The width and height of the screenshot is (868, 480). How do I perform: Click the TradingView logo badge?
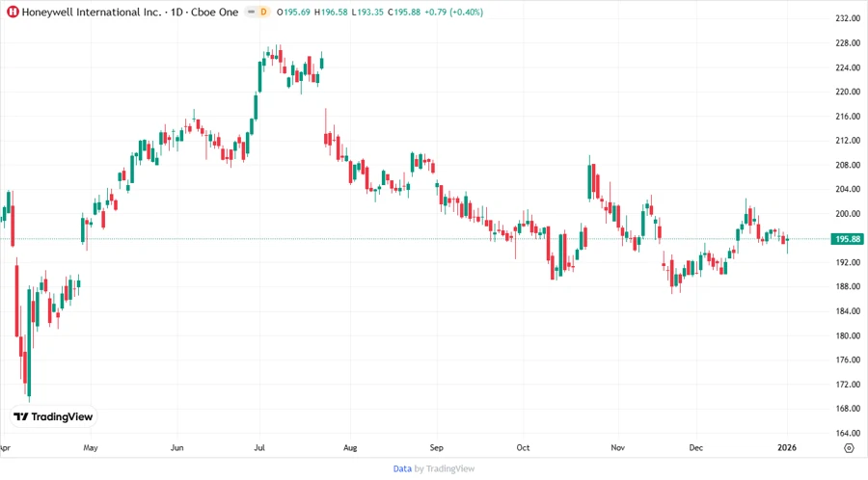[54, 417]
